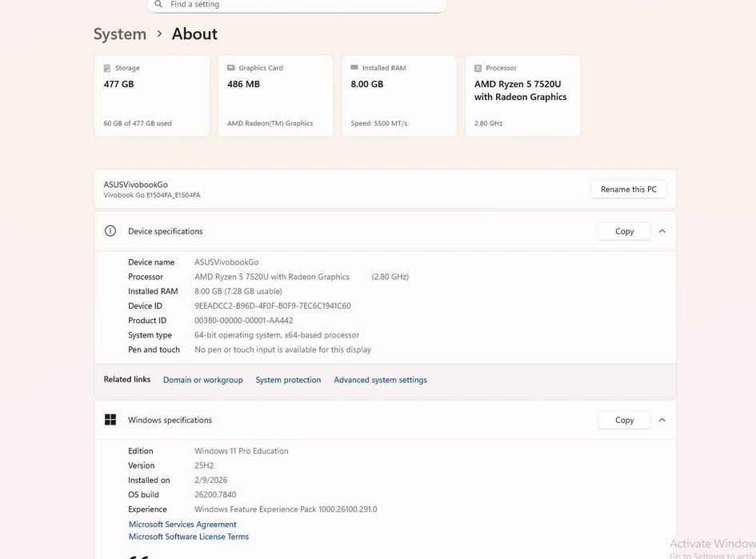The image size is (756, 559).
Task: Open System protection link
Action: click(x=288, y=380)
